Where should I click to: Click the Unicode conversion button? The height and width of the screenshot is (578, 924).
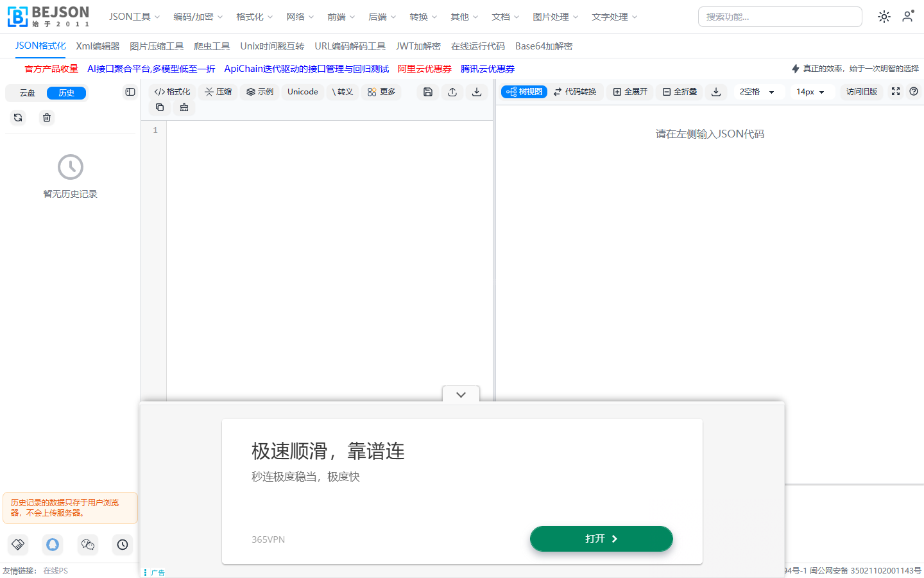point(303,92)
